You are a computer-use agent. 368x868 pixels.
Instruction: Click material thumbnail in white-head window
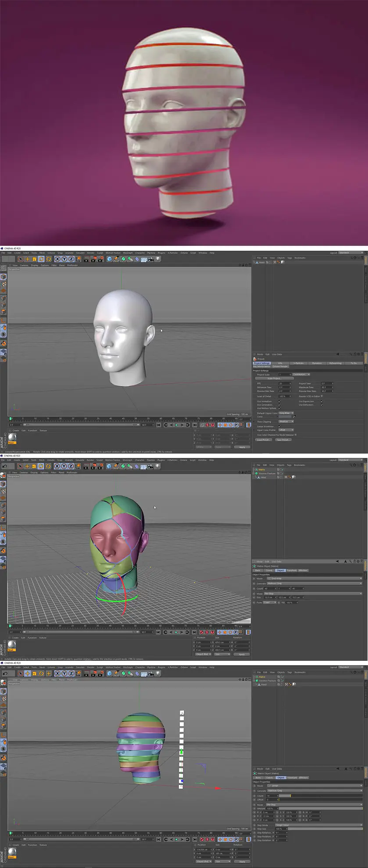coord(12,437)
